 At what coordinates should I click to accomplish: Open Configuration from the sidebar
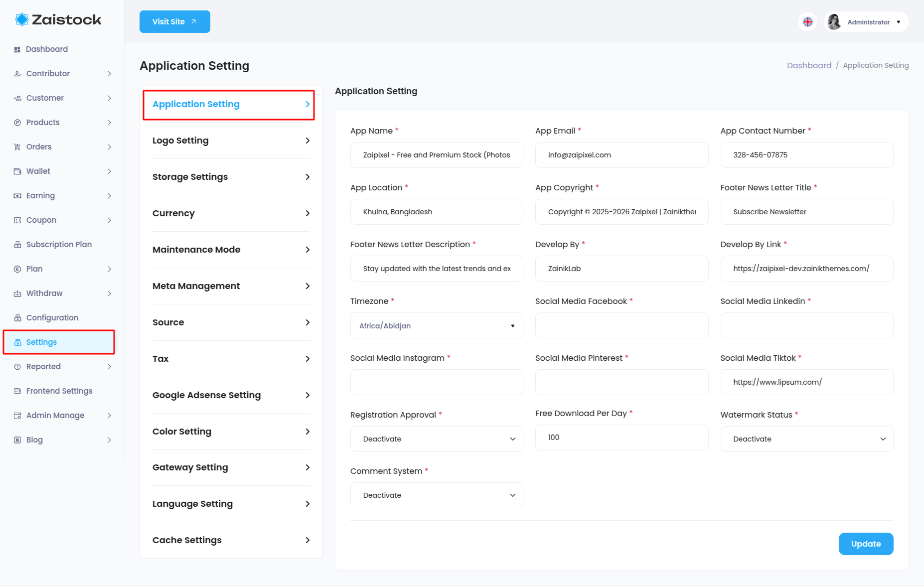pyautogui.click(x=52, y=318)
